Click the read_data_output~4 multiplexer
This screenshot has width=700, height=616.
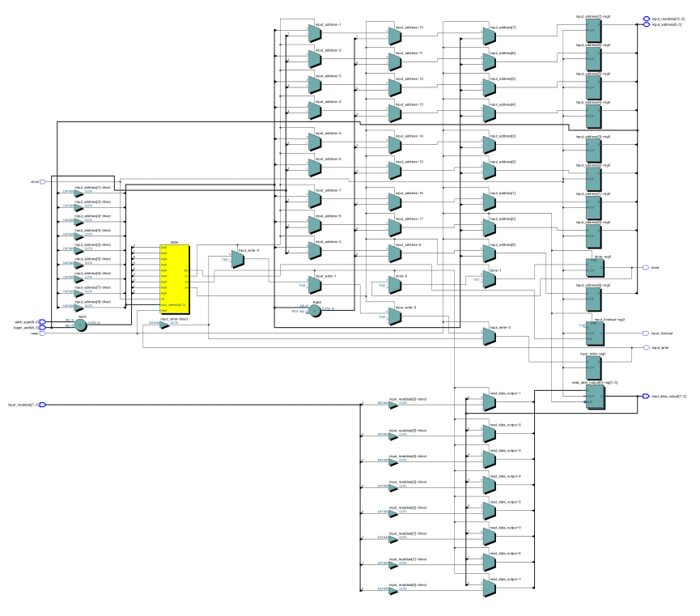pyautogui.click(x=490, y=485)
